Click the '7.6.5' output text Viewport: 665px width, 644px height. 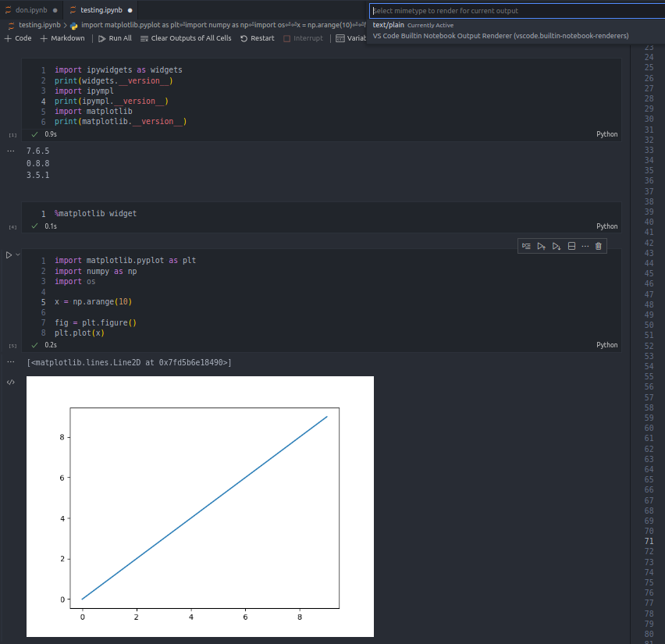coord(37,151)
